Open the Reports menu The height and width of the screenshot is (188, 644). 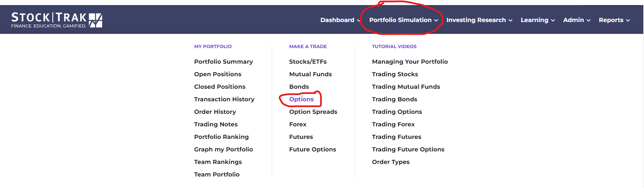(614, 20)
